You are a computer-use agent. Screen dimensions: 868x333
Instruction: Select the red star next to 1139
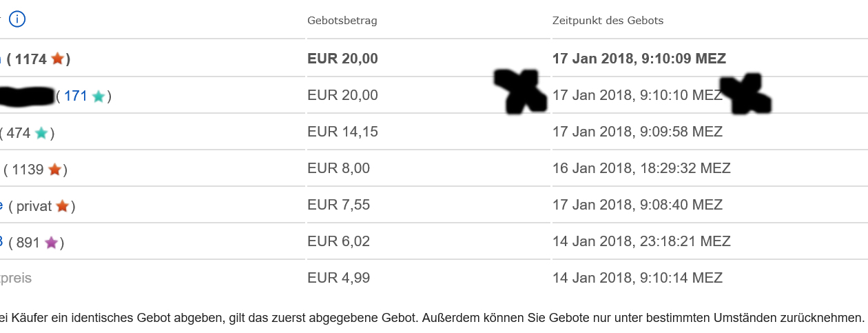[54, 170]
